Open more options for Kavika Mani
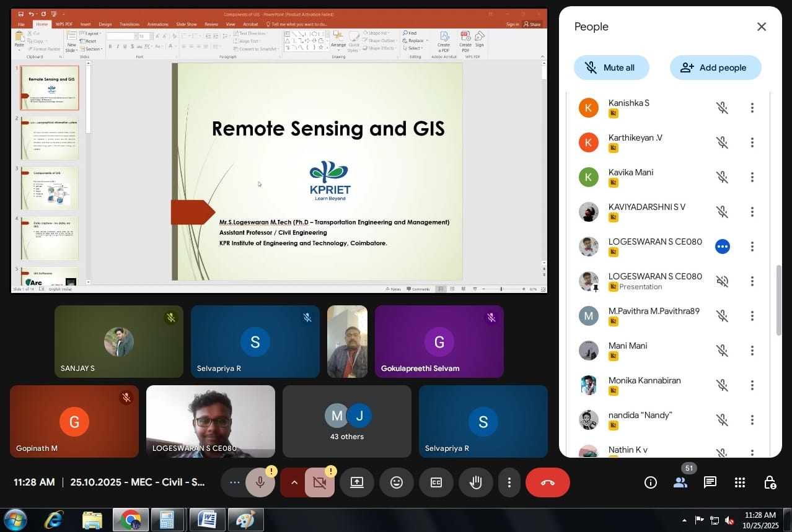Screen dimensions: 792x532 752,177
